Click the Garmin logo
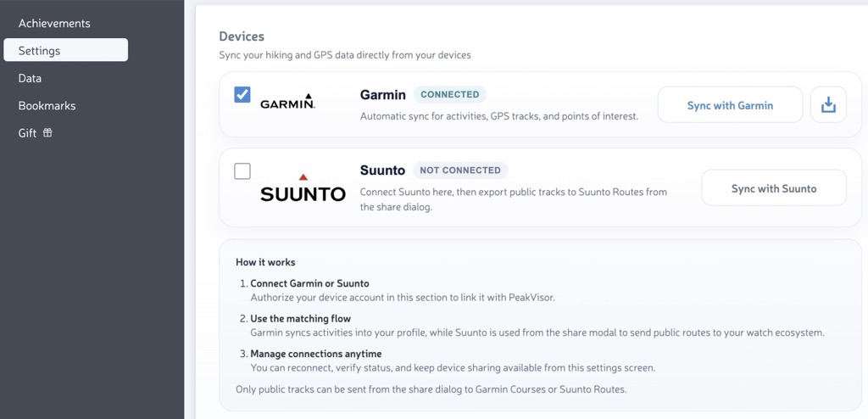This screenshot has height=419, width=868. click(287, 102)
